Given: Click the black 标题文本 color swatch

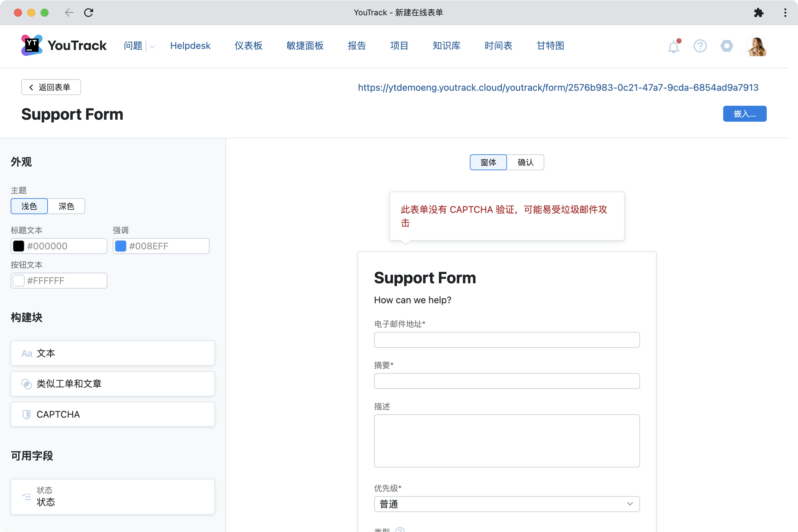Looking at the screenshot, I should 19,246.
